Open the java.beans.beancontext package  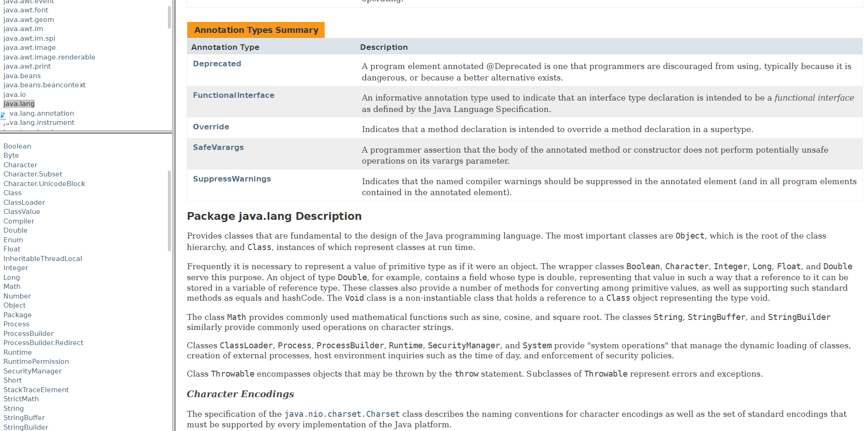coord(44,85)
